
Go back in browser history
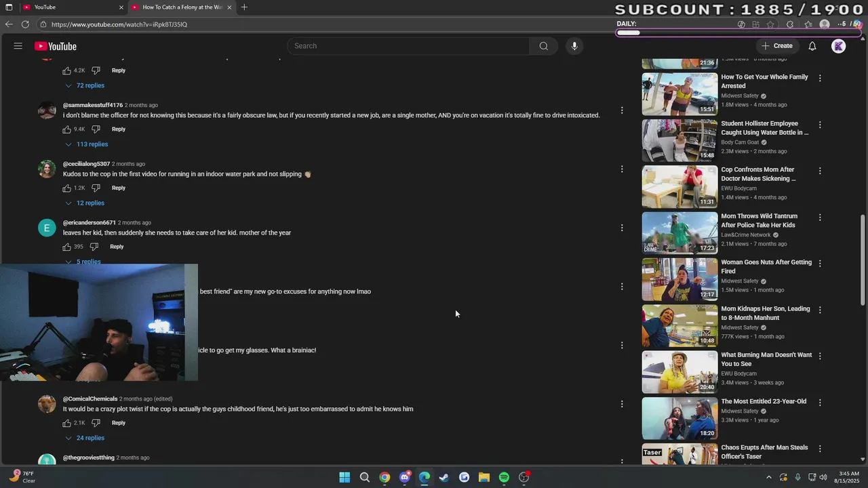click(x=9, y=24)
